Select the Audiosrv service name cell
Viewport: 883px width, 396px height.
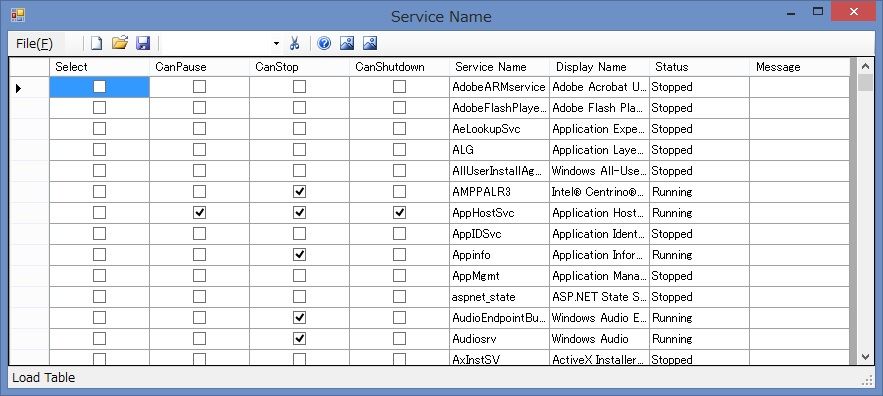(x=500, y=339)
